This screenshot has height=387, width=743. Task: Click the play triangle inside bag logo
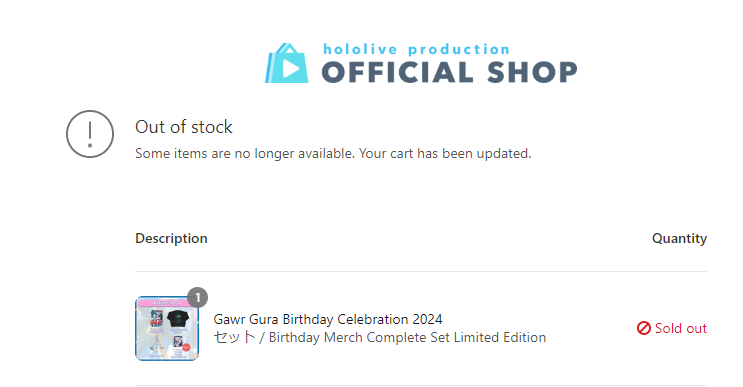coord(290,69)
